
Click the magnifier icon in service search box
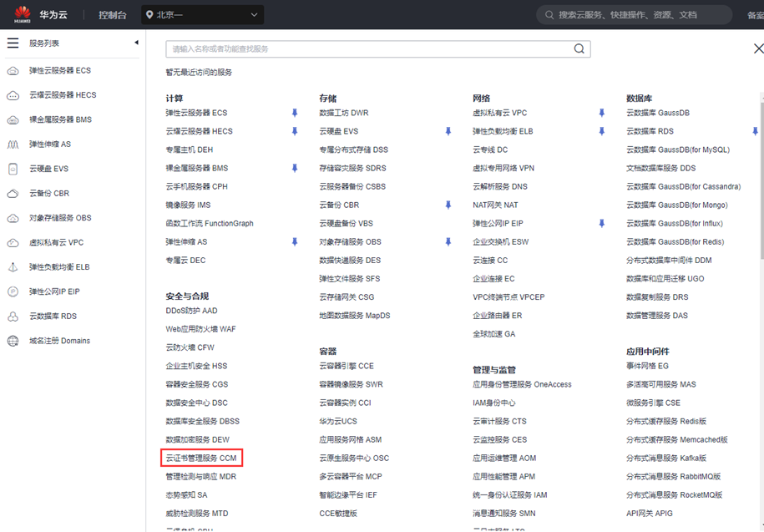coord(579,48)
